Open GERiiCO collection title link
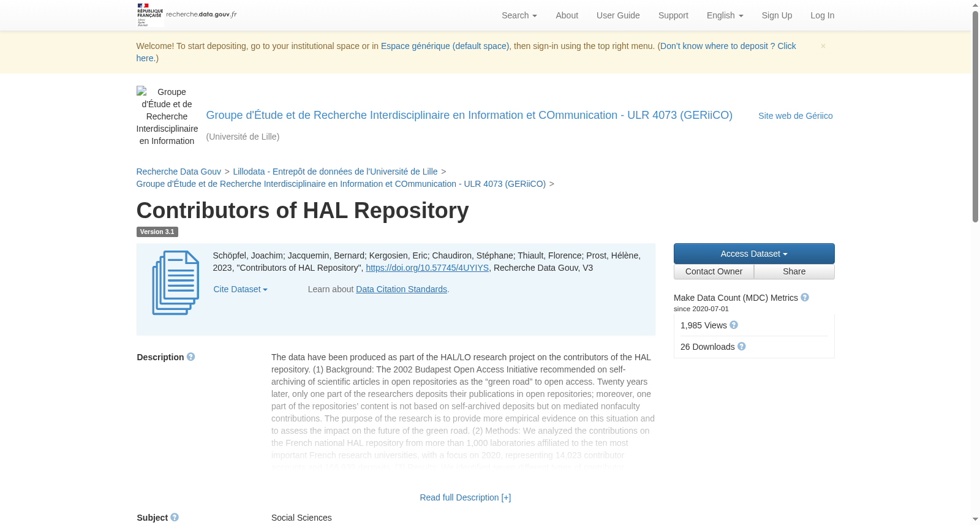980x525 pixels. coord(469,115)
